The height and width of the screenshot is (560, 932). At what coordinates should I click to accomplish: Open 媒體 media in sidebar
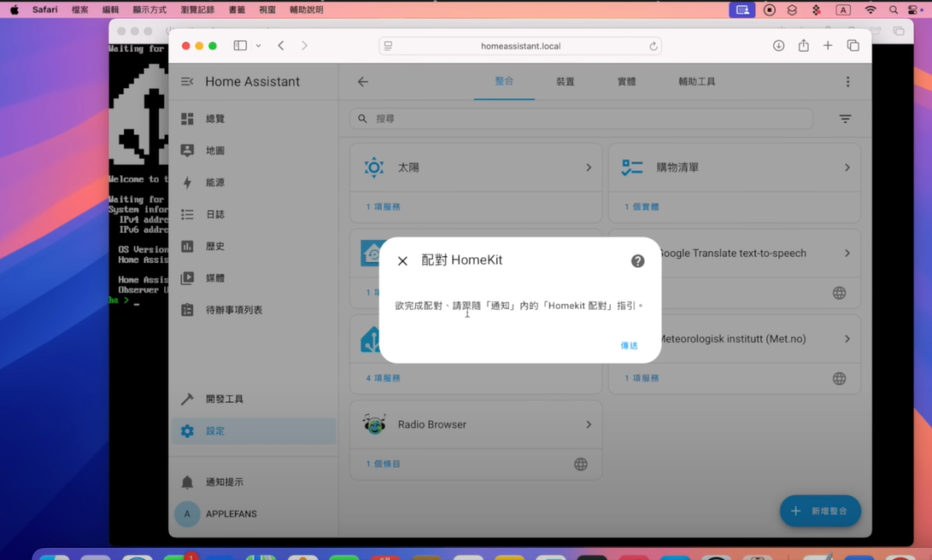(254, 278)
